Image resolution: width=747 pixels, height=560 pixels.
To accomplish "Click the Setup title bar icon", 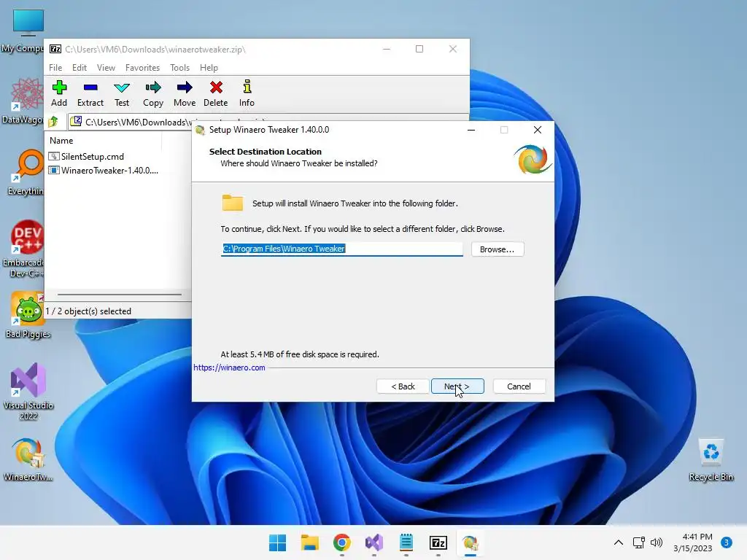I will [200, 130].
